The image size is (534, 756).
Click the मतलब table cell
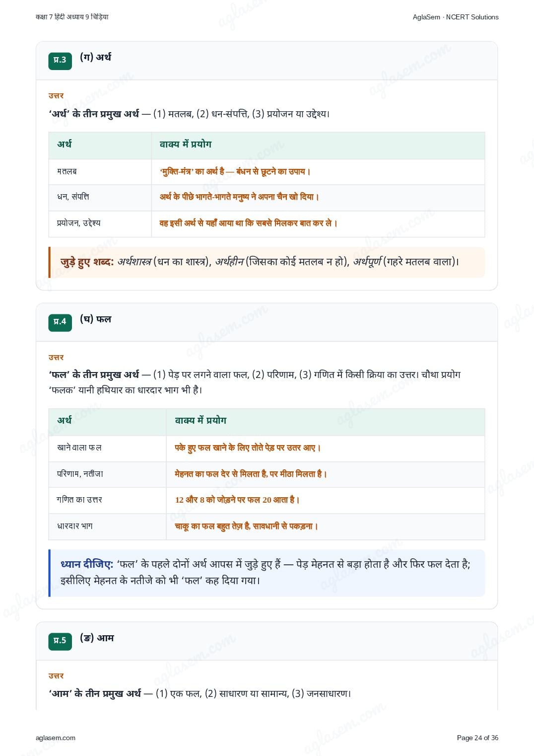[100, 172]
